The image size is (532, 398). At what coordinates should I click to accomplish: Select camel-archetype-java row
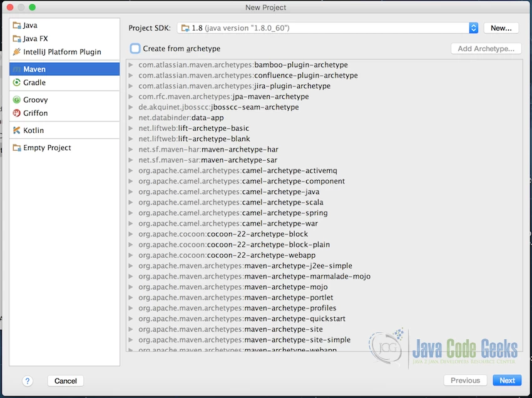pos(324,191)
